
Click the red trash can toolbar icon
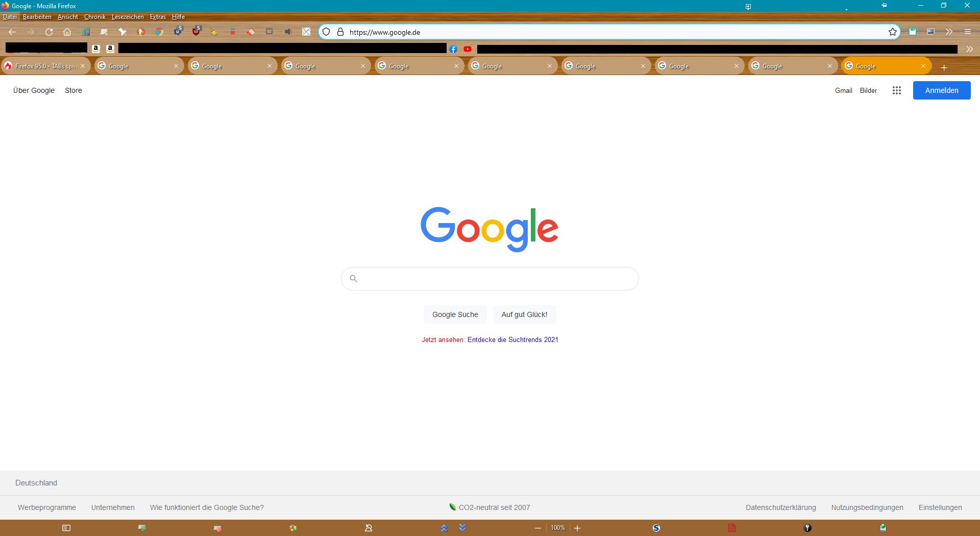coord(233,32)
